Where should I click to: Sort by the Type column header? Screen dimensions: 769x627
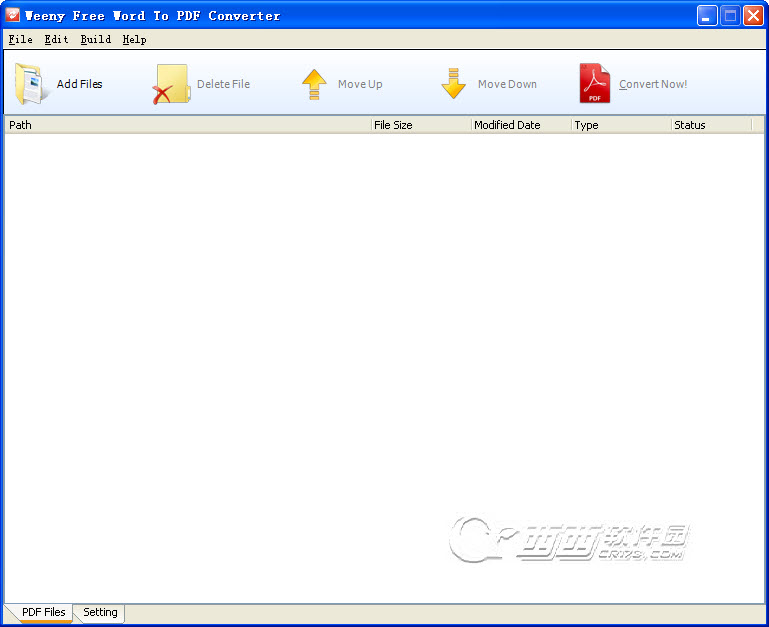[x=621, y=125]
